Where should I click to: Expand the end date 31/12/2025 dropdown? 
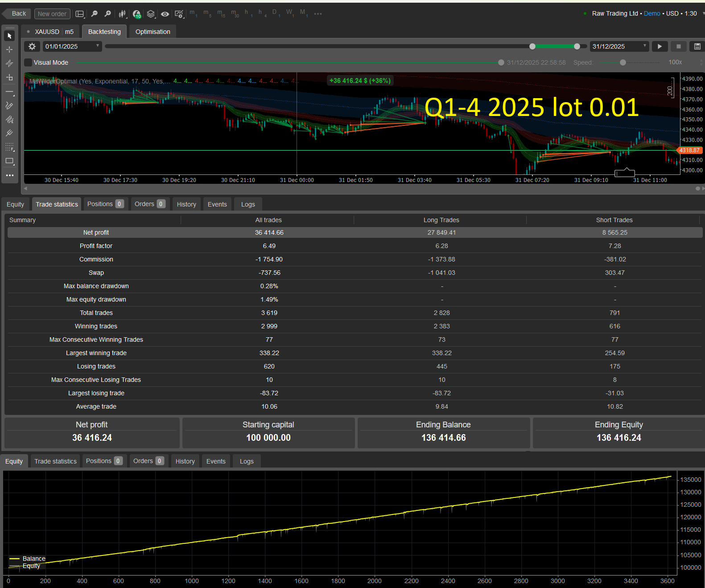644,46
